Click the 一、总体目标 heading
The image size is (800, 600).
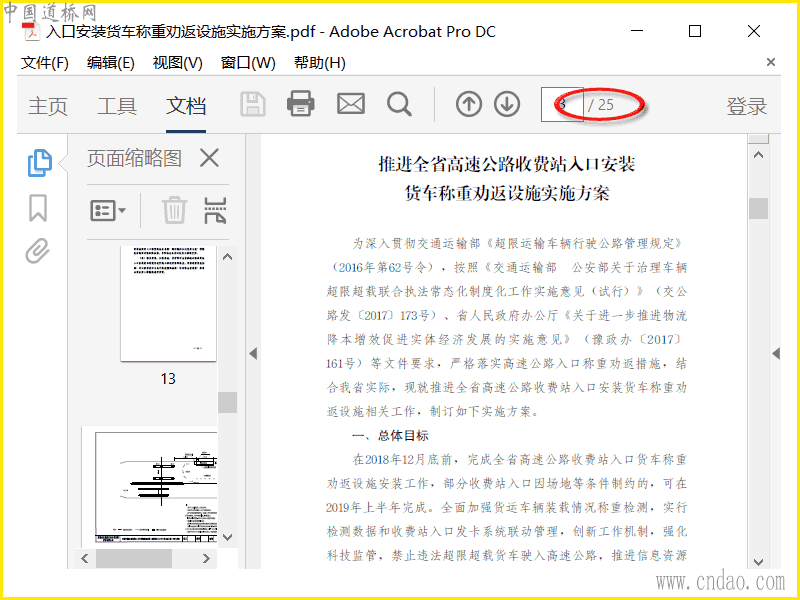(390, 435)
